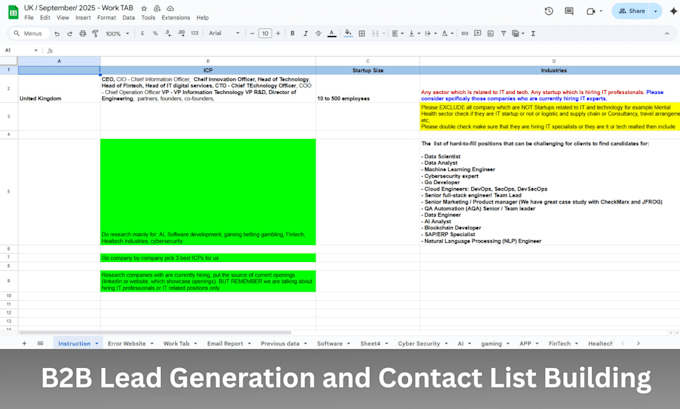Open the Insert menu

[x=83, y=18]
